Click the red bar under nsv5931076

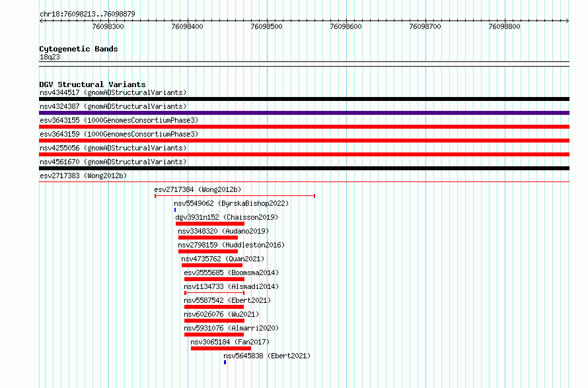click(214, 335)
